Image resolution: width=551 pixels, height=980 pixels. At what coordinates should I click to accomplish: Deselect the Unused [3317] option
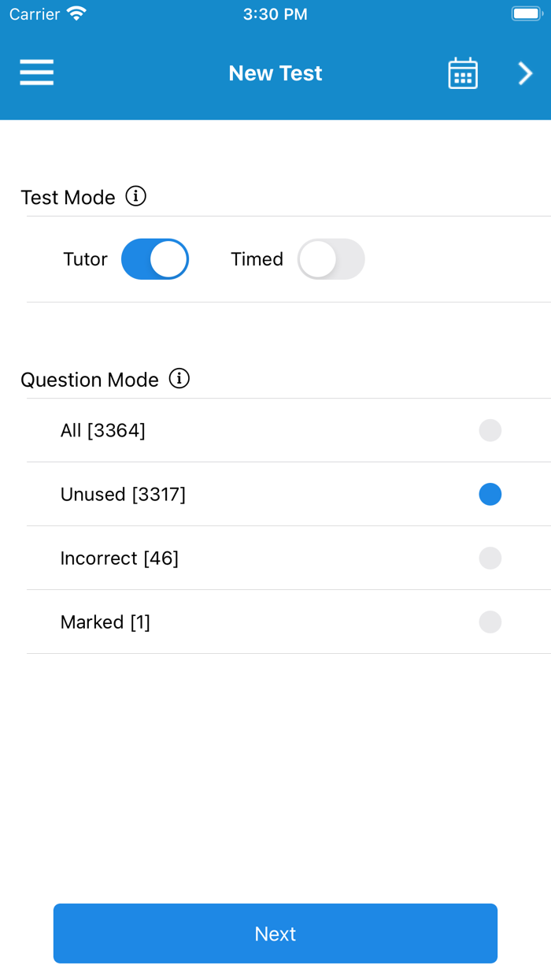490,494
